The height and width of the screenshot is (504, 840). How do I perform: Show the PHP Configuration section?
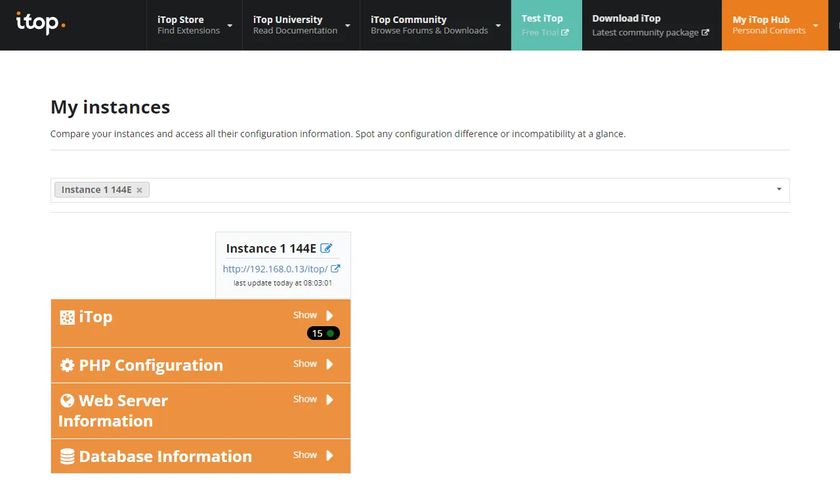(305, 364)
